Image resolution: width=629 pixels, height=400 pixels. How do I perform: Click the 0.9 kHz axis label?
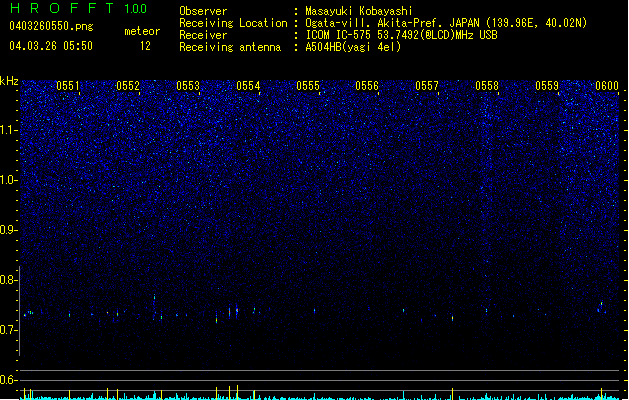pos(9,230)
